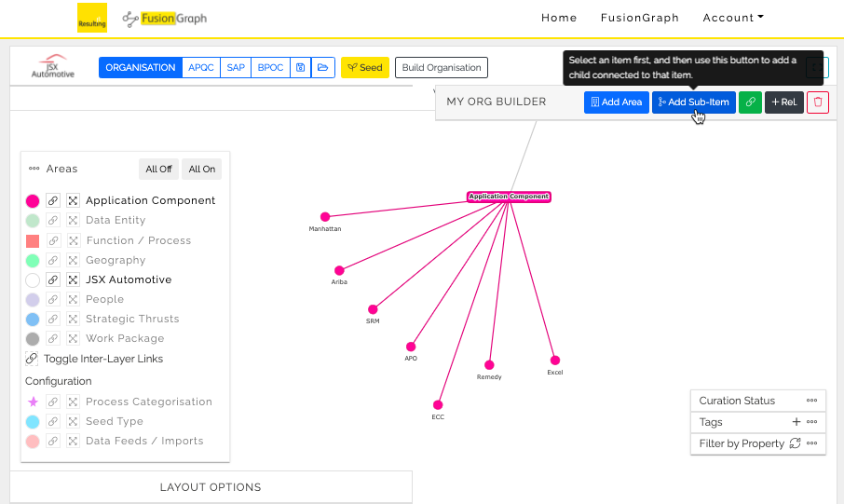This screenshot has height=504, width=844.
Task: Open Tags ellipsis menu
Action: [811, 422]
